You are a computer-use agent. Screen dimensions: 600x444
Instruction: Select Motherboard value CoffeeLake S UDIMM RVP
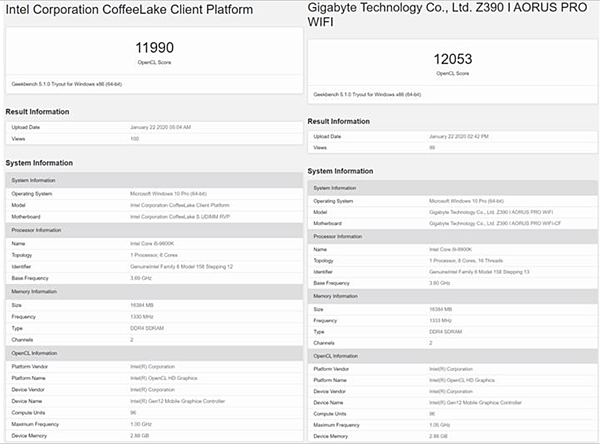[x=180, y=217]
